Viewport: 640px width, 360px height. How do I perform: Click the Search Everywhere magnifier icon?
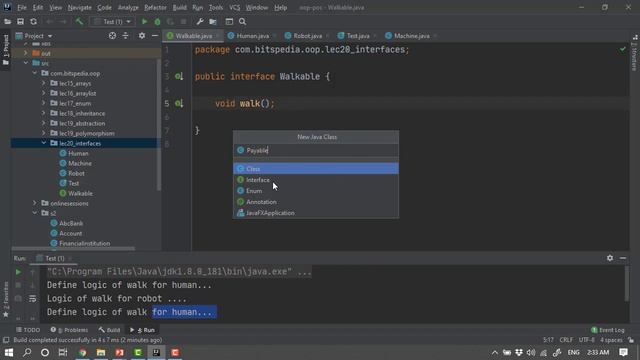[x=242, y=22]
